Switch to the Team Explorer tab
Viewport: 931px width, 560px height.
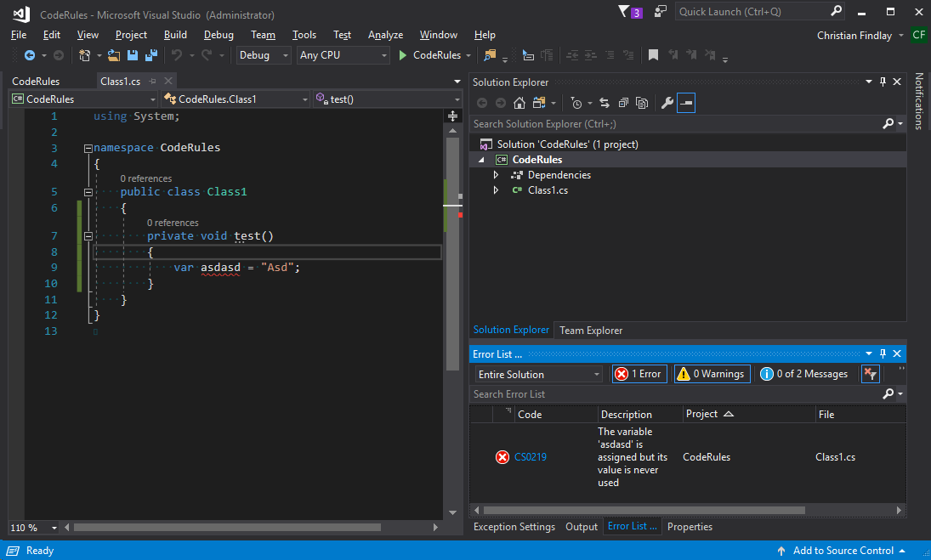590,330
